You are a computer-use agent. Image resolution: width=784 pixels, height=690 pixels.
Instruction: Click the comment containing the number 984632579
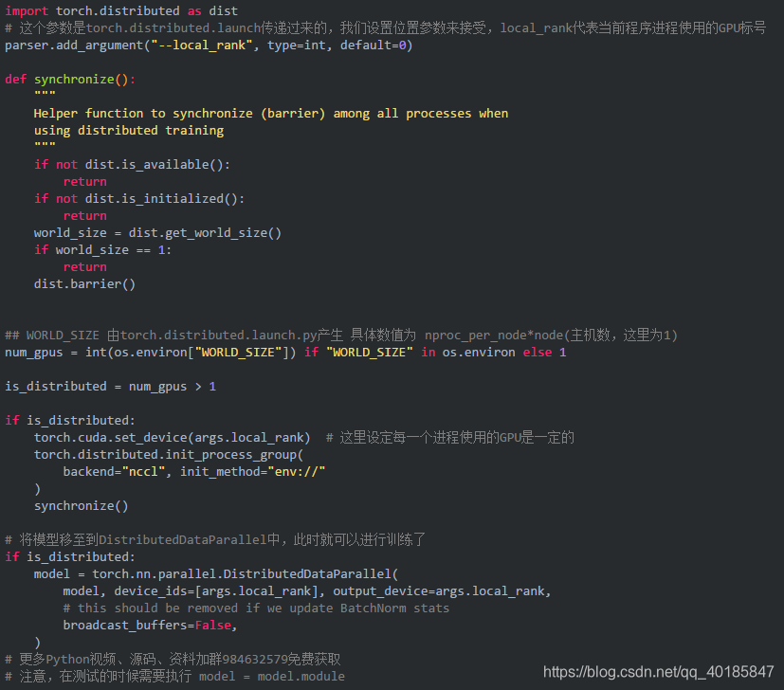click(x=173, y=659)
